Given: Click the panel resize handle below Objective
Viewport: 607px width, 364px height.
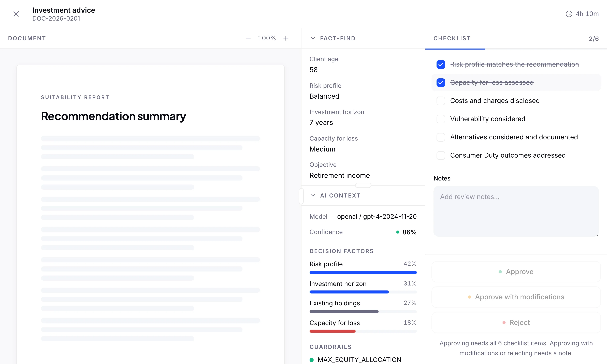Looking at the screenshot, I should tap(363, 185).
